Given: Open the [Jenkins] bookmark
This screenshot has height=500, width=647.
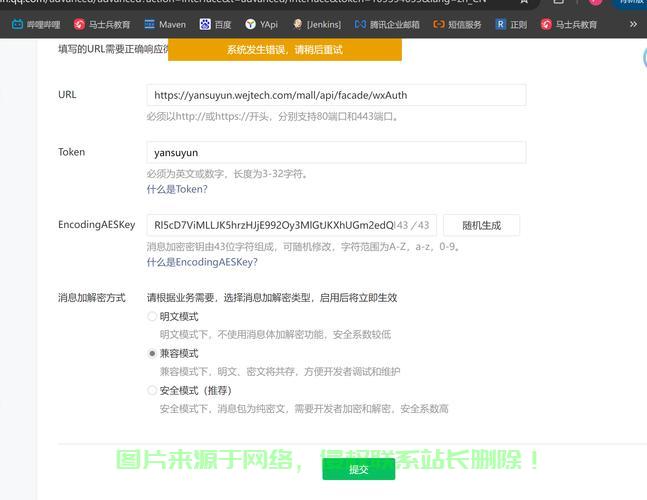Looking at the screenshot, I should click(316, 25).
